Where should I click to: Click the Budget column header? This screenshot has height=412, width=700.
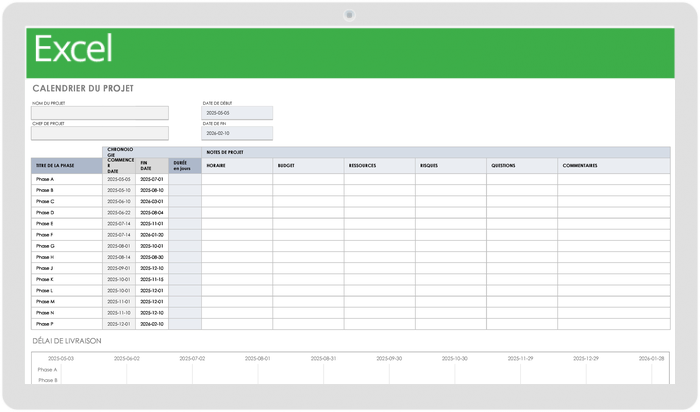click(x=308, y=166)
